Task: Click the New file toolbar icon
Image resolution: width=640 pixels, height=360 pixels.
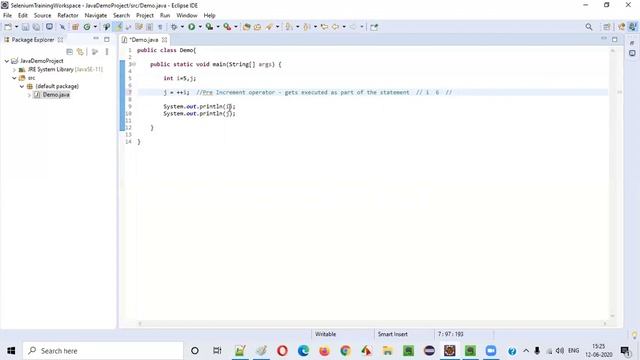Action: tap(8, 27)
